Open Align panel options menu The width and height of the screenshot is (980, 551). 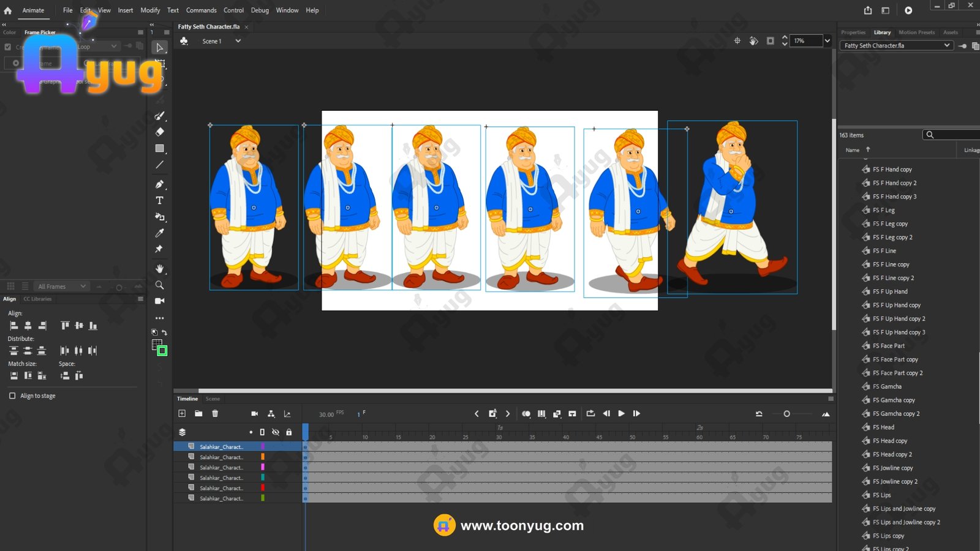(140, 299)
